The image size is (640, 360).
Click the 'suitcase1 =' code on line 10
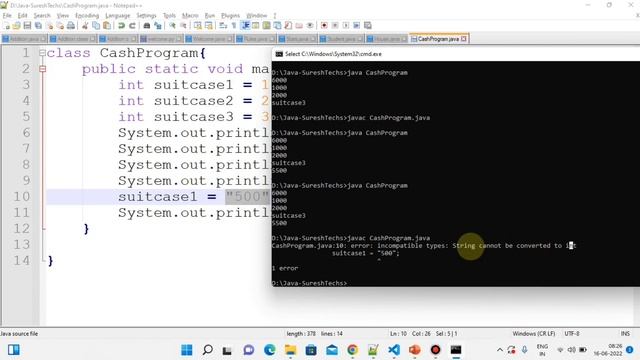tap(167, 196)
